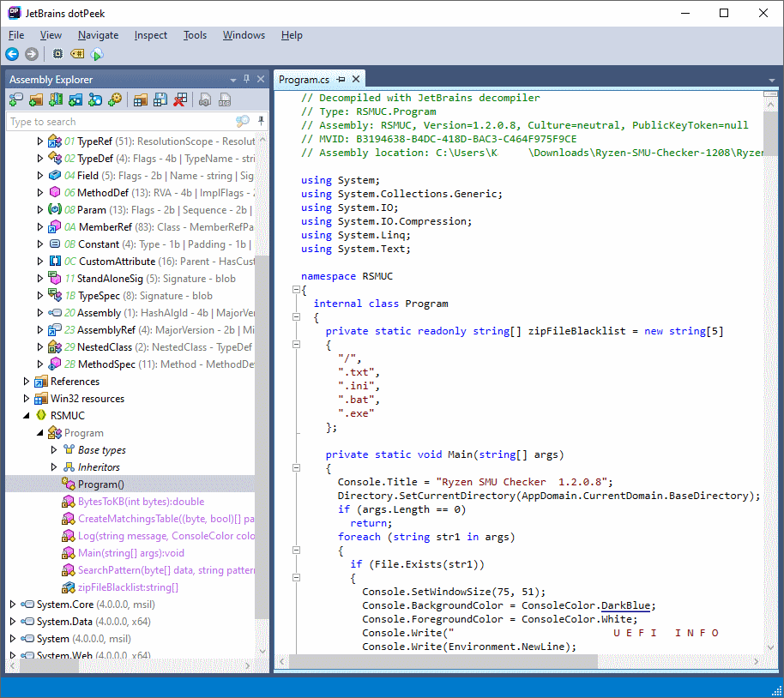Expand the Base types node
Screen dimensions: 784x698
point(54,450)
